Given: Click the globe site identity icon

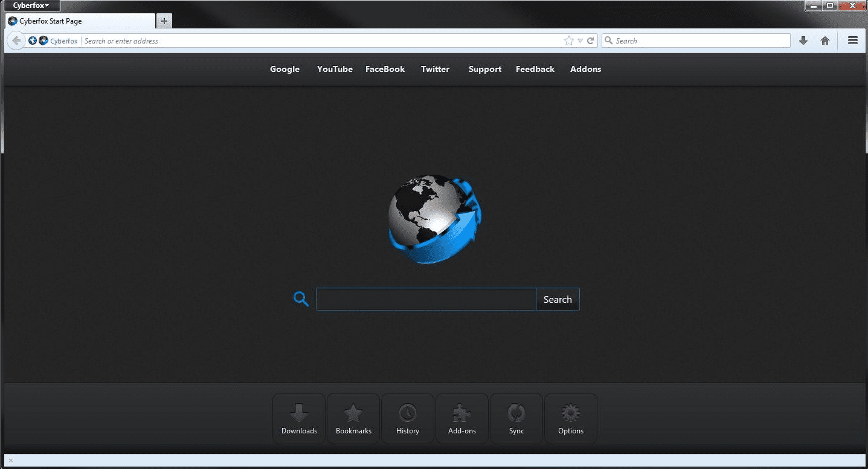Looking at the screenshot, I should pyautogui.click(x=33, y=40).
